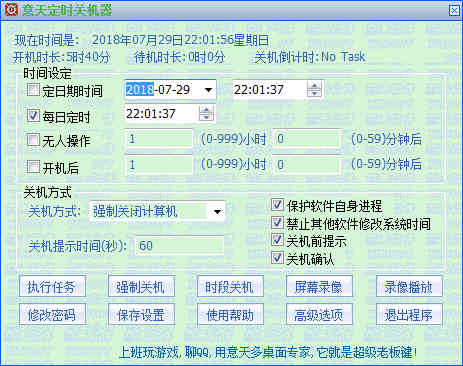Click the 关机倒计时:No Task text
This screenshot has width=463, height=366.
point(310,57)
